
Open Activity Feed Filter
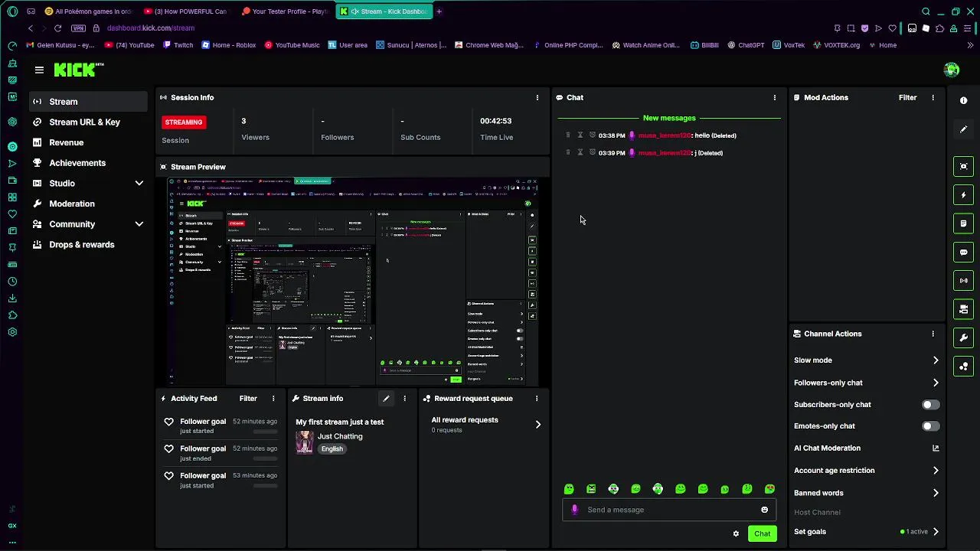(248, 399)
